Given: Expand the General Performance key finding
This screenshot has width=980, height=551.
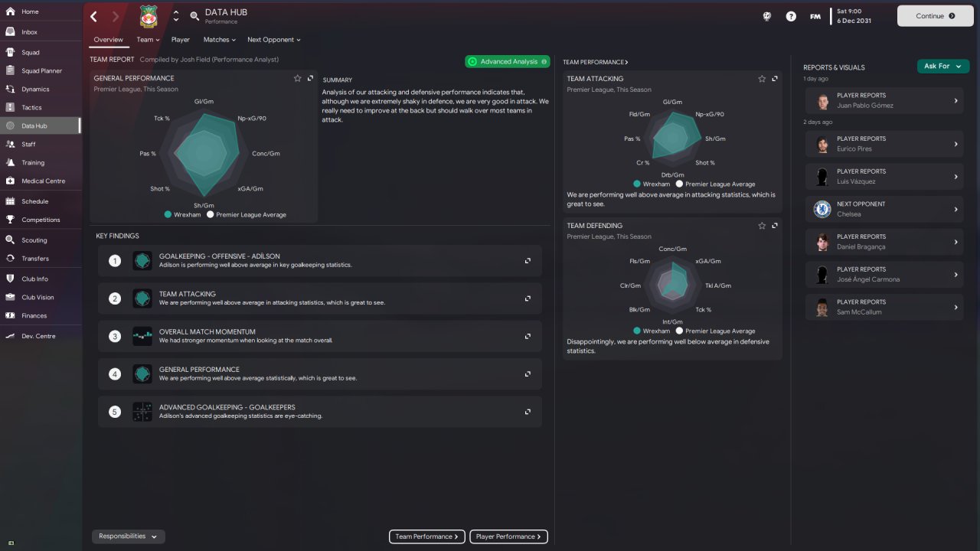Looking at the screenshot, I should (528, 374).
